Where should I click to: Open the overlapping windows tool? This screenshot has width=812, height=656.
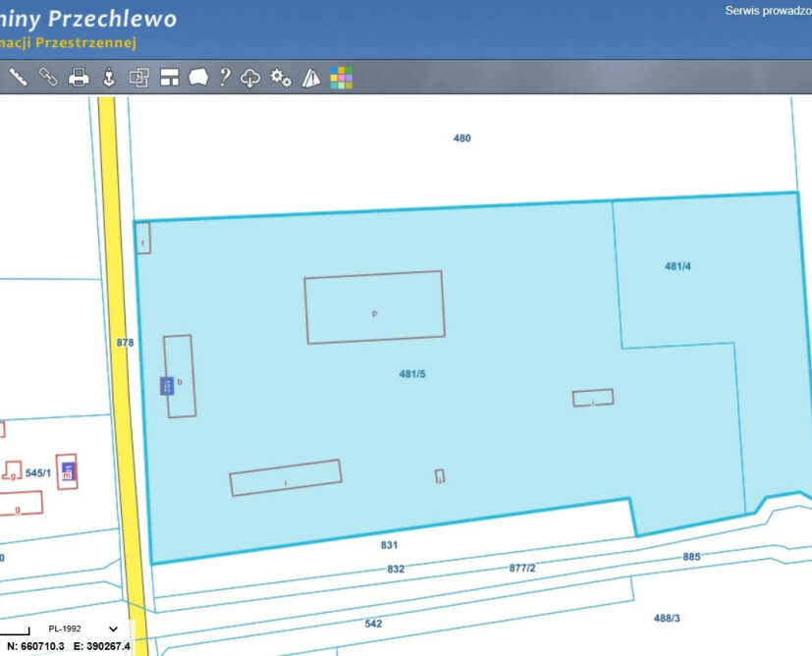tap(138, 78)
